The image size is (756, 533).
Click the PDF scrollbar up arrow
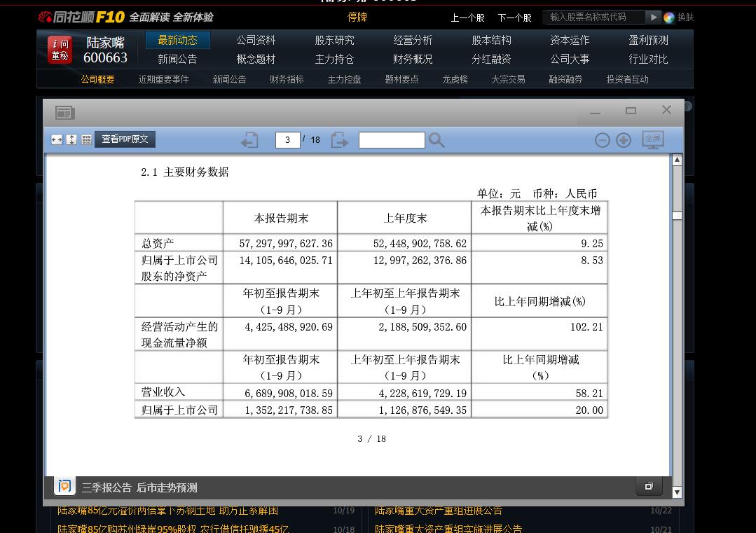pos(677,160)
